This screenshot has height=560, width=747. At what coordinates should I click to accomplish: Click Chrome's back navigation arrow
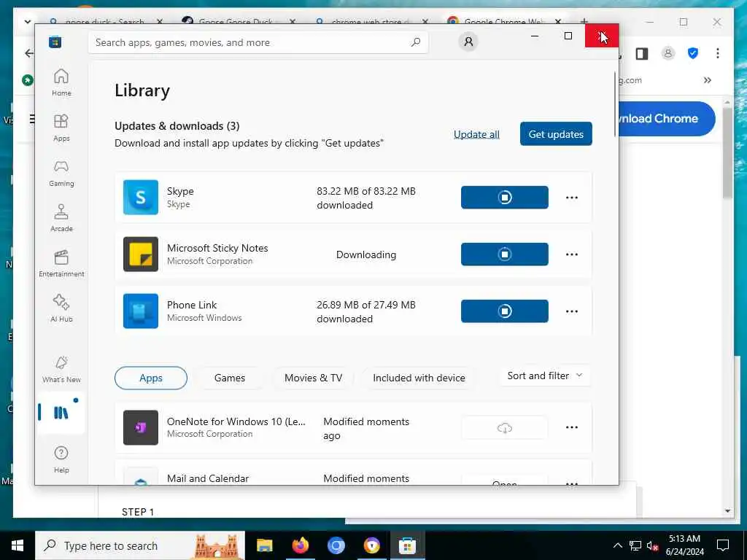coord(29,53)
